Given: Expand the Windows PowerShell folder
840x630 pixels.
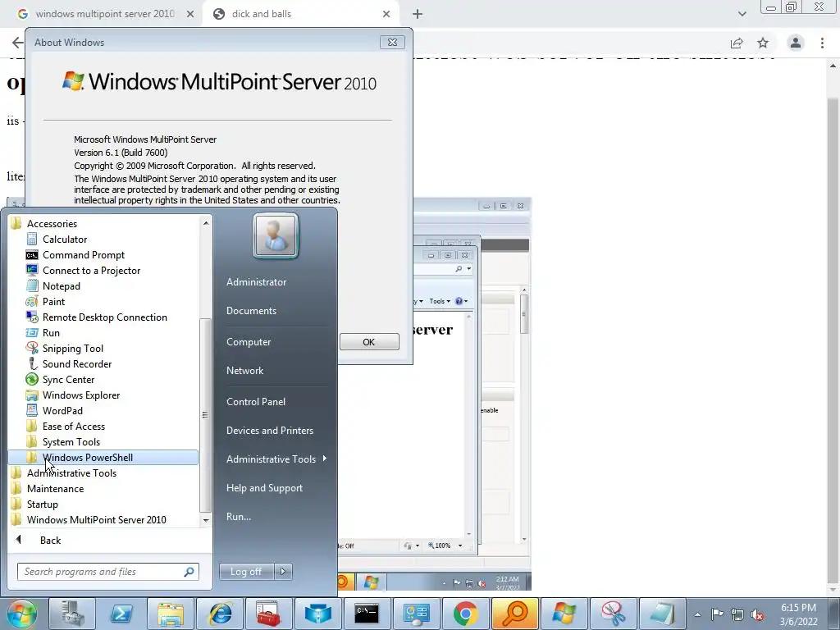Looking at the screenshot, I should point(103,458).
